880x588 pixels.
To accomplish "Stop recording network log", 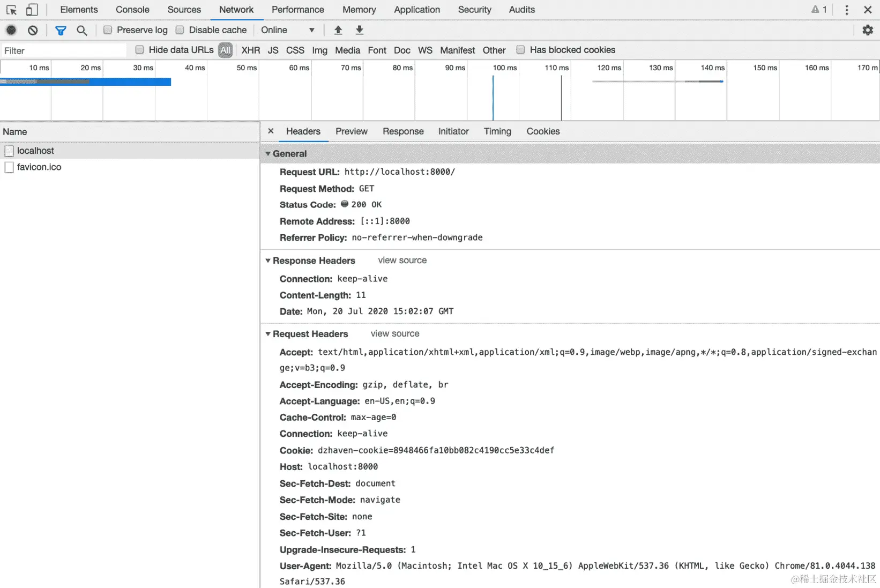I will pos(11,30).
